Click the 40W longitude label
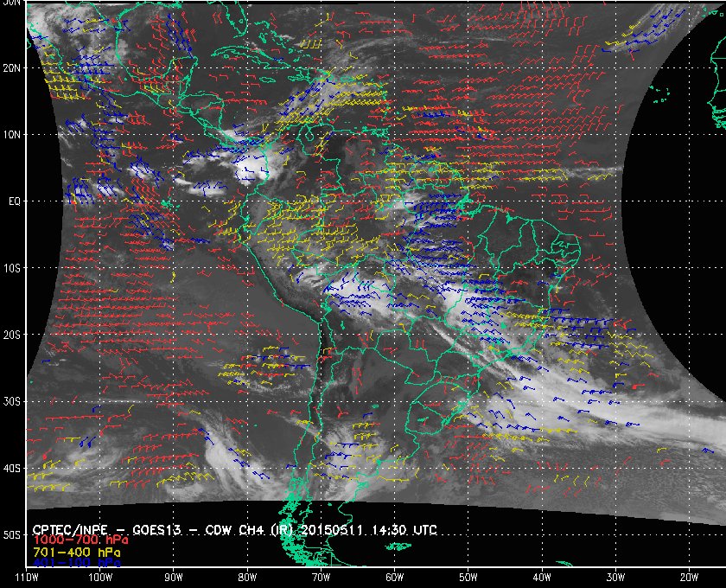This screenshot has width=726, height=588. 542,578
